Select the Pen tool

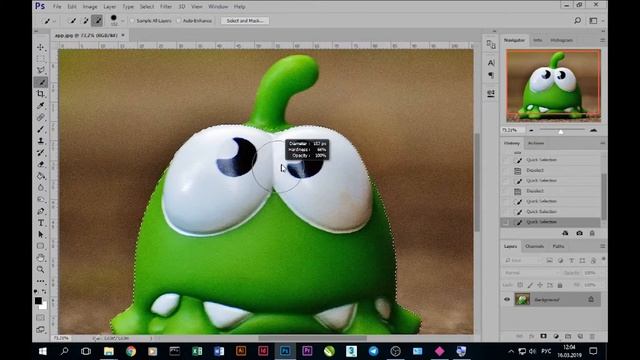pyautogui.click(x=40, y=211)
